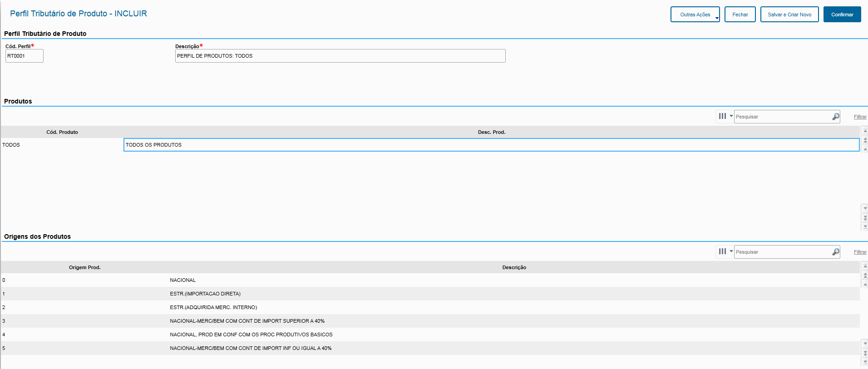
Task: Jump to last row in Produtos grid
Action: pos(865,226)
